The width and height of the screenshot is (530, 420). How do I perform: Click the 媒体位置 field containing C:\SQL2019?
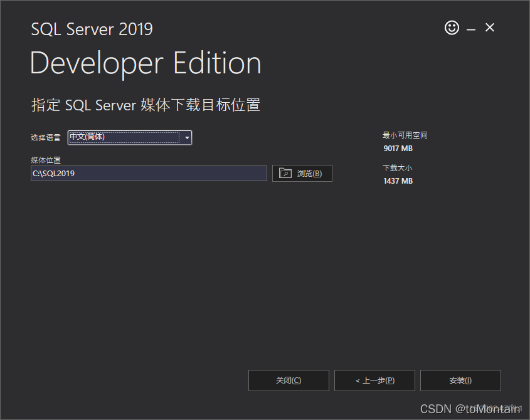[x=149, y=174]
